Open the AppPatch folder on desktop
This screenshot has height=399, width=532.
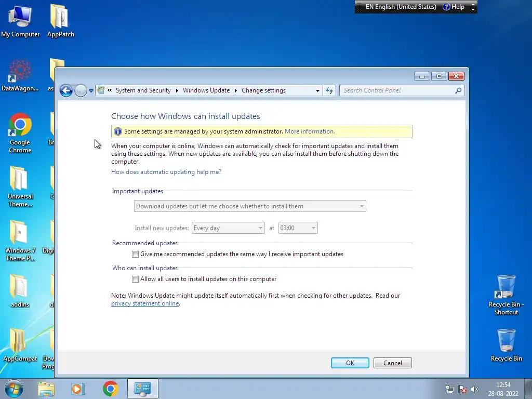[60, 21]
